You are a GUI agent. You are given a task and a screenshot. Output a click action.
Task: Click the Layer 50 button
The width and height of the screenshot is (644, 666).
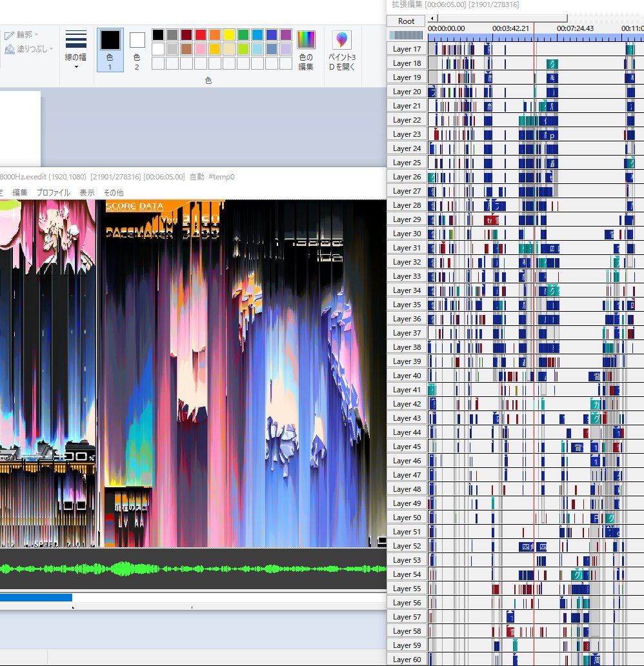(x=406, y=518)
